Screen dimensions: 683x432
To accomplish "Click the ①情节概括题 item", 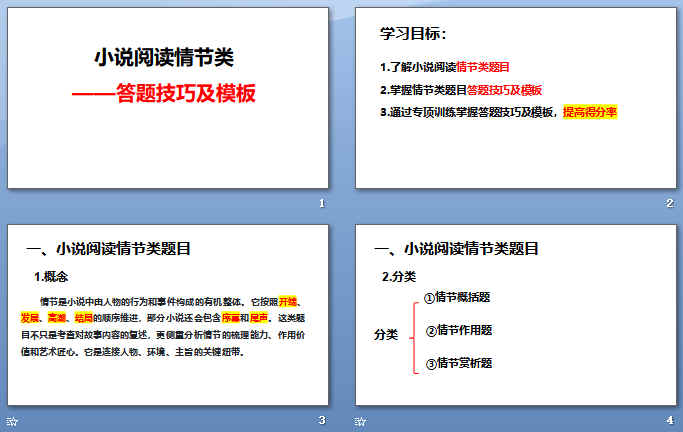I will point(457,297).
